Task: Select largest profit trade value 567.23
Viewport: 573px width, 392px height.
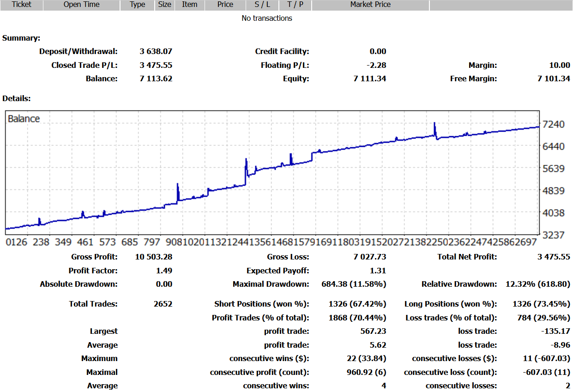Action: coord(373,331)
